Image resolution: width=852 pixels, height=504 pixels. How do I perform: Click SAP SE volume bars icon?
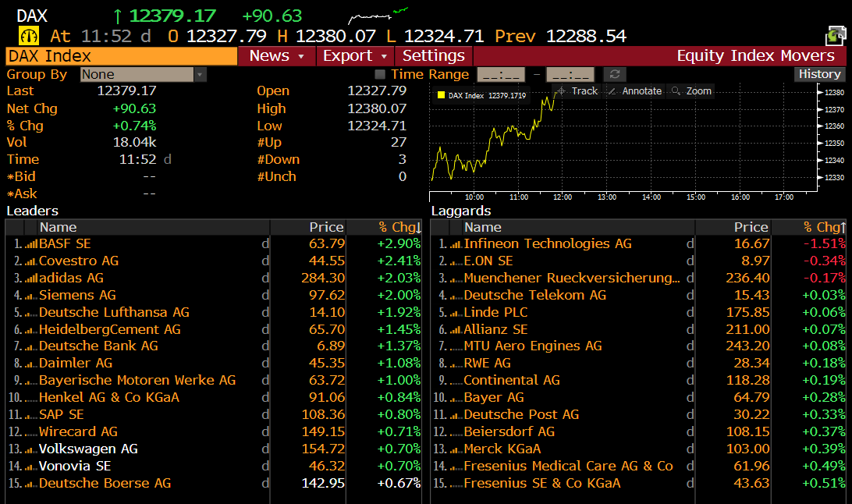pyautogui.click(x=31, y=416)
